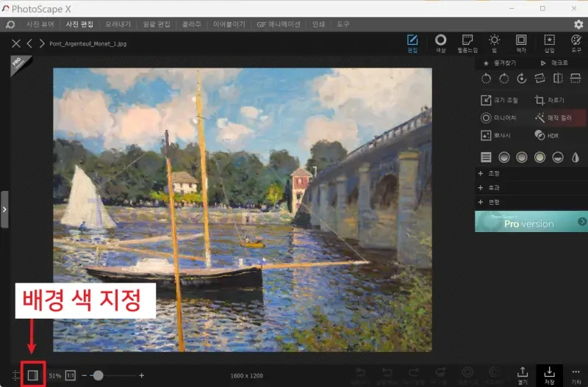The height and width of the screenshot is (387, 588).
Task: Open the 편집 (Edit) tool tab
Action: point(412,43)
